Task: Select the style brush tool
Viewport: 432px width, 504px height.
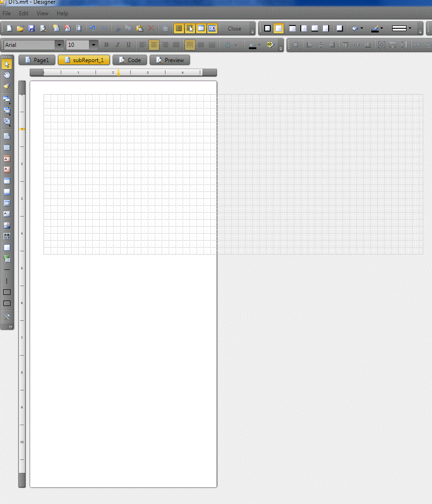Action: (7, 86)
